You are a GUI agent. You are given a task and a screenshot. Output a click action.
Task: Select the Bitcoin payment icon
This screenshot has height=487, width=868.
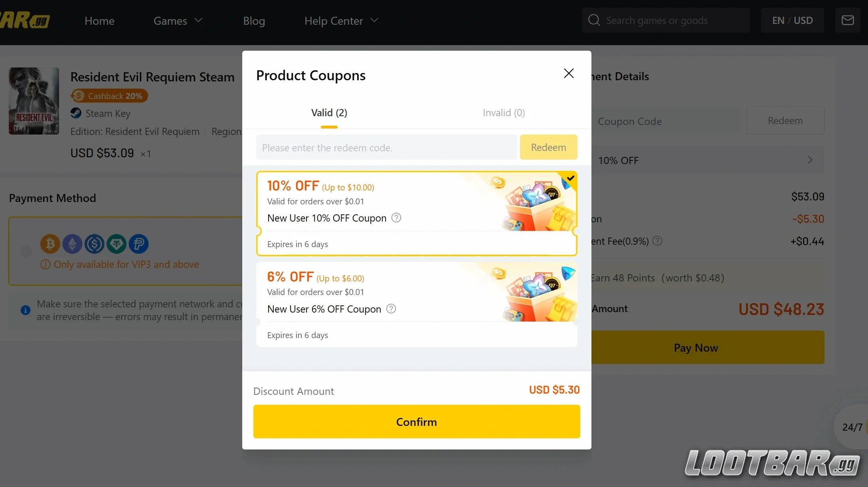pos(50,243)
